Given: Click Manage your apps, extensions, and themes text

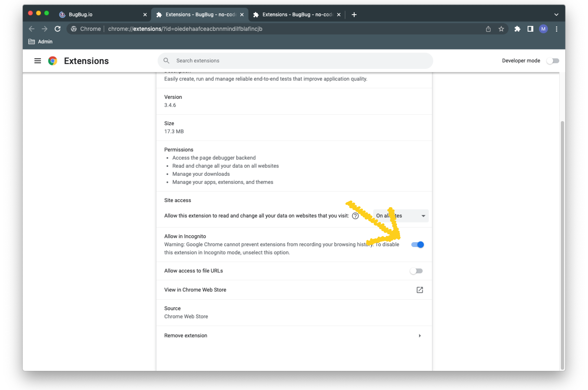Looking at the screenshot, I should 223,182.
